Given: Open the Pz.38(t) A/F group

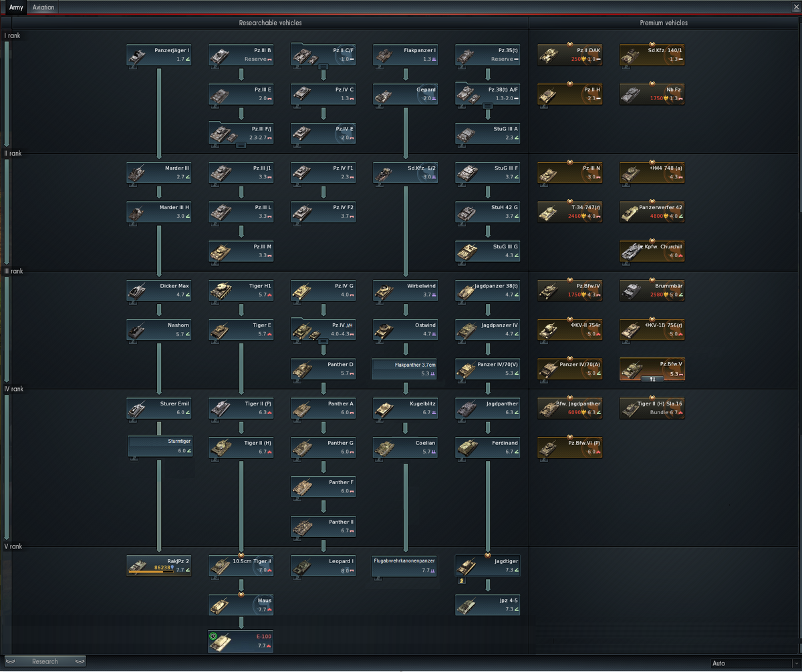Looking at the screenshot, I should tap(488, 105).
